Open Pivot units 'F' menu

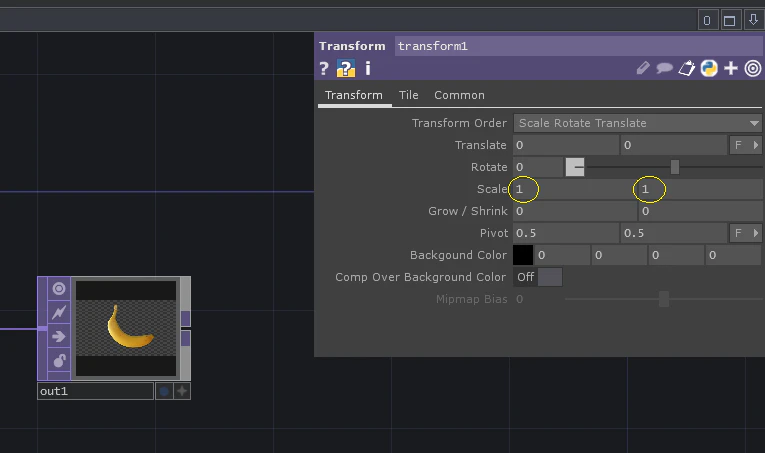745,233
